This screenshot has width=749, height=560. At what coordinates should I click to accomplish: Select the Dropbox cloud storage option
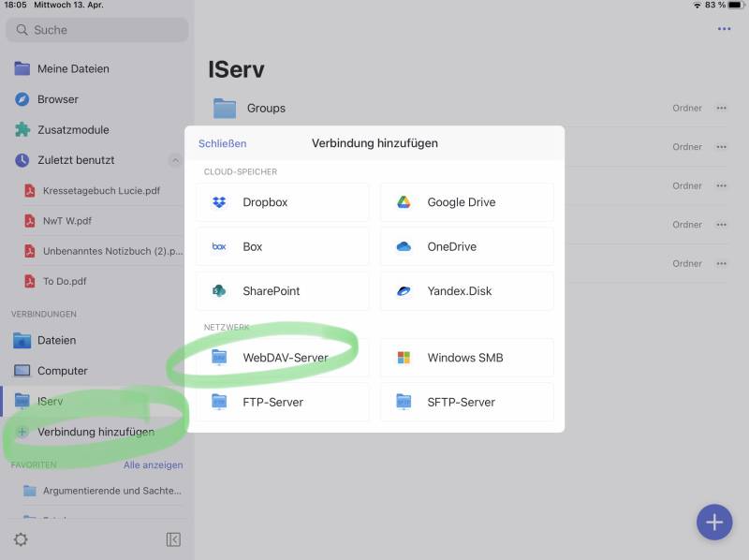(283, 202)
